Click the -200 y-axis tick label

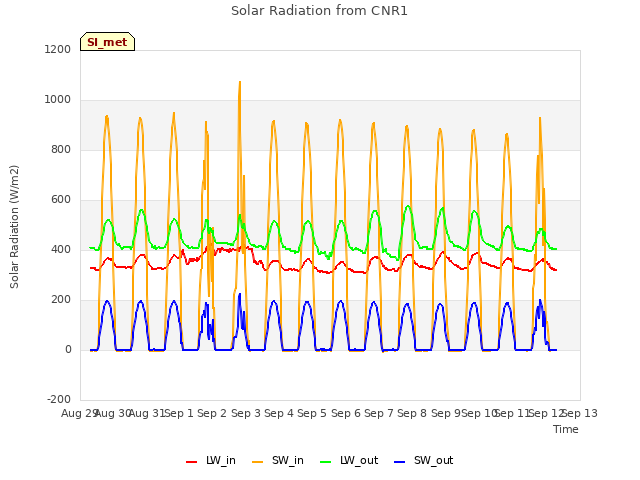pos(59,399)
